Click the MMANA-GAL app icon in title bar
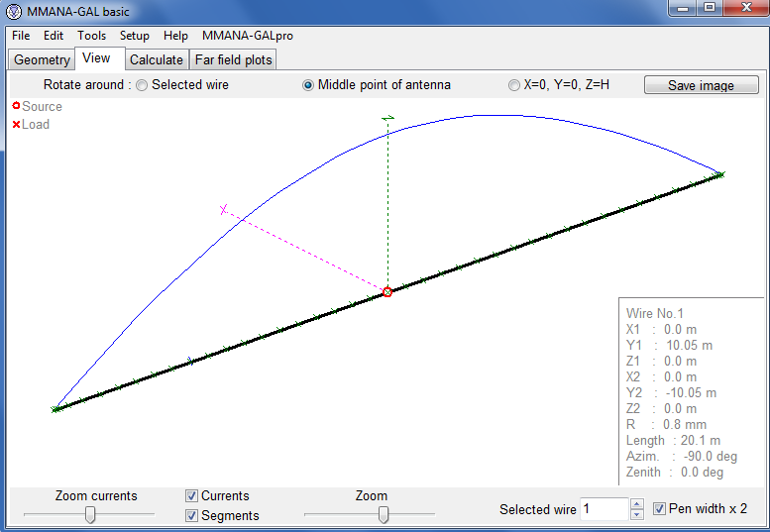The width and height of the screenshot is (770, 532). coord(14,11)
